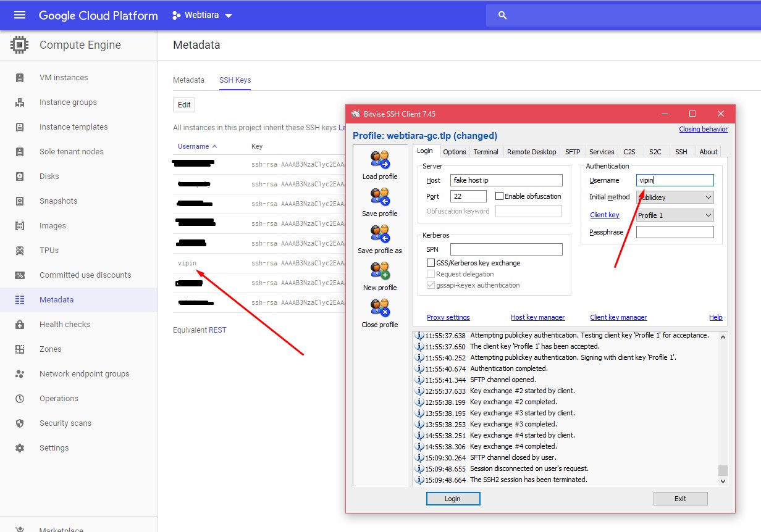Click the Operations clock icon
761x532 pixels.
(20, 399)
